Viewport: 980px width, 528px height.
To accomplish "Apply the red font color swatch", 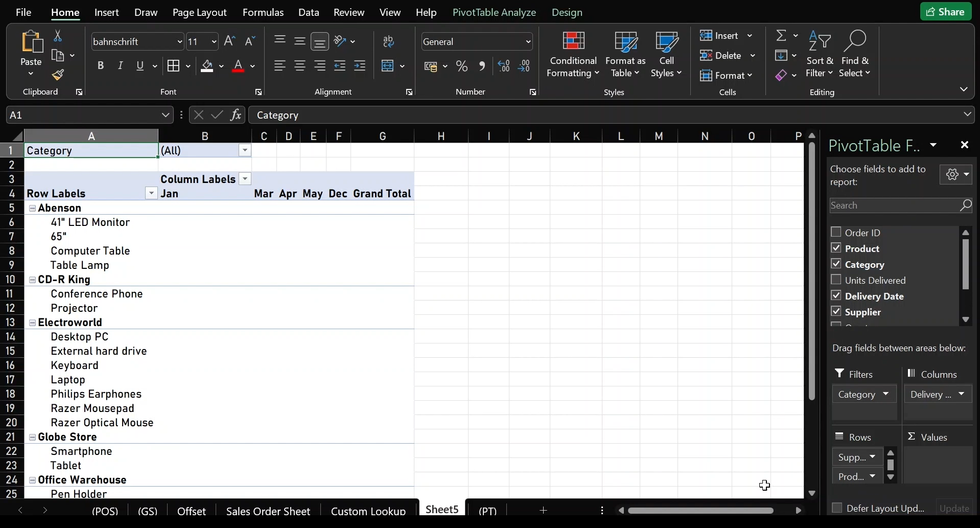I will point(238,66).
